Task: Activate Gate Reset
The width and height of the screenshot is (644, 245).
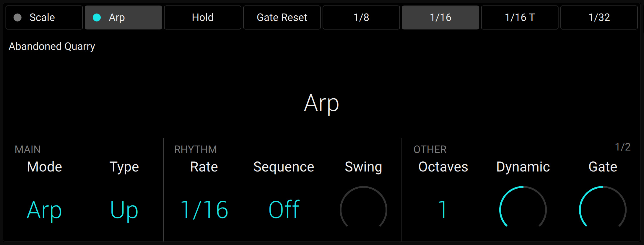Action: pyautogui.click(x=282, y=17)
